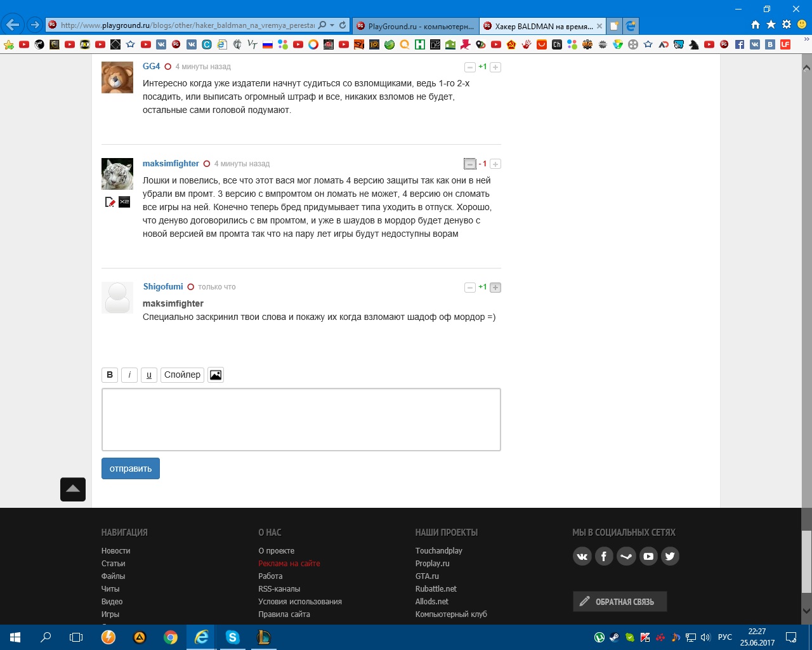Insert an image using the picture icon
The image size is (812, 650).
(216, 375)
